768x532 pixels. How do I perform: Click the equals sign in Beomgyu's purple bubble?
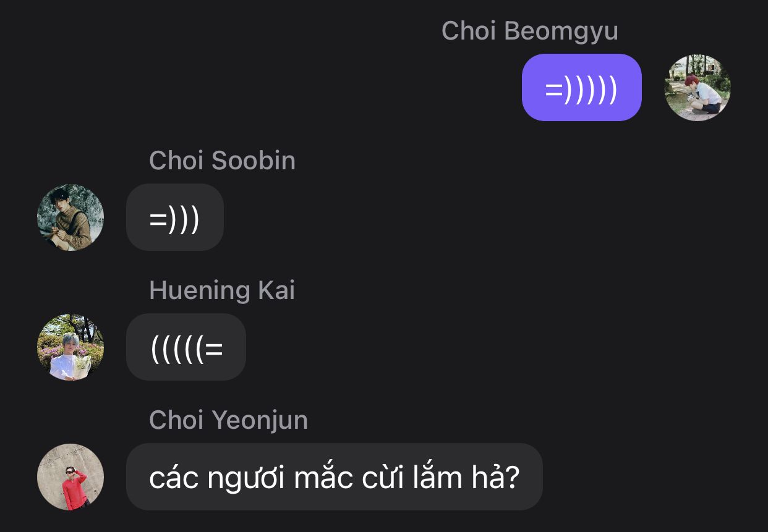[x=553, y=90]
